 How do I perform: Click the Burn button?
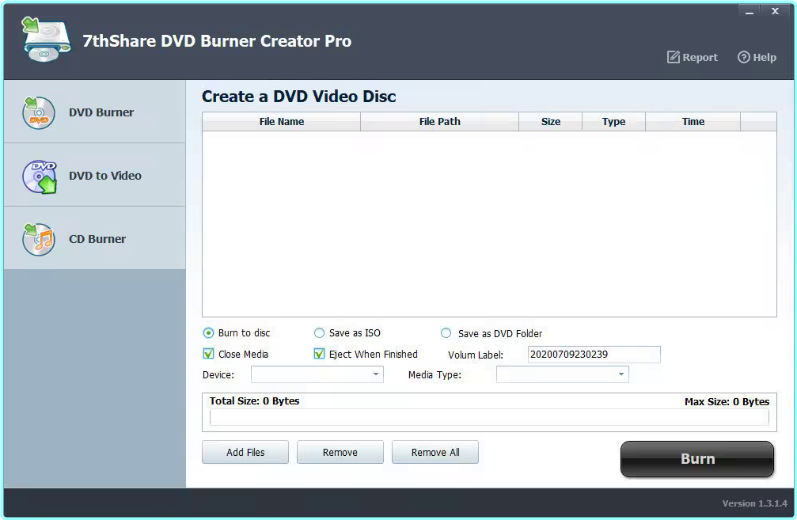click(x=697, y=459)
